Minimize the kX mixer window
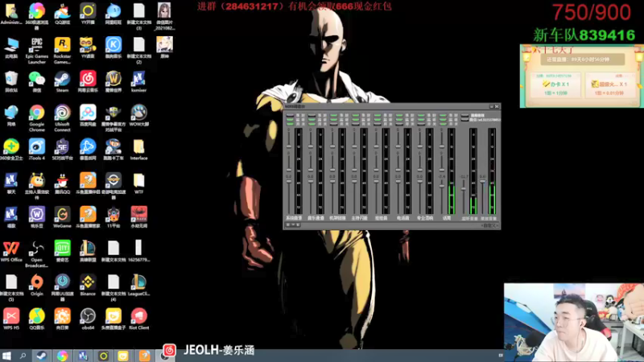The image size is (644, 362). (491, 106)
